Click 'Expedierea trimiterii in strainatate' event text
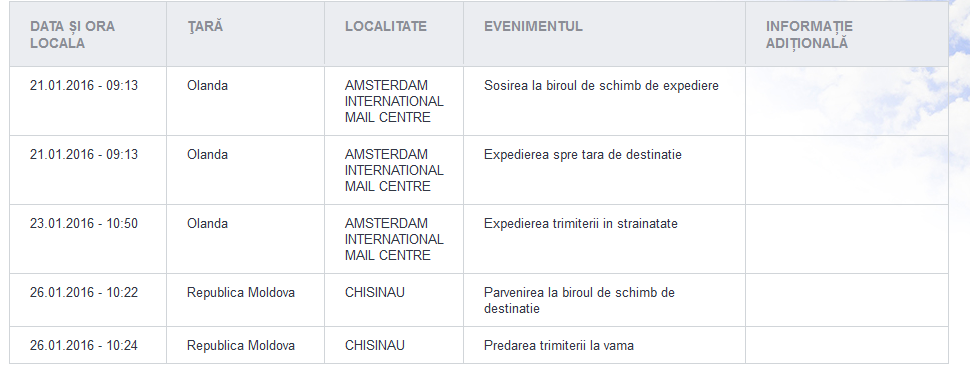The width and height of the screenshot is (970, 373). click(581, 223)
